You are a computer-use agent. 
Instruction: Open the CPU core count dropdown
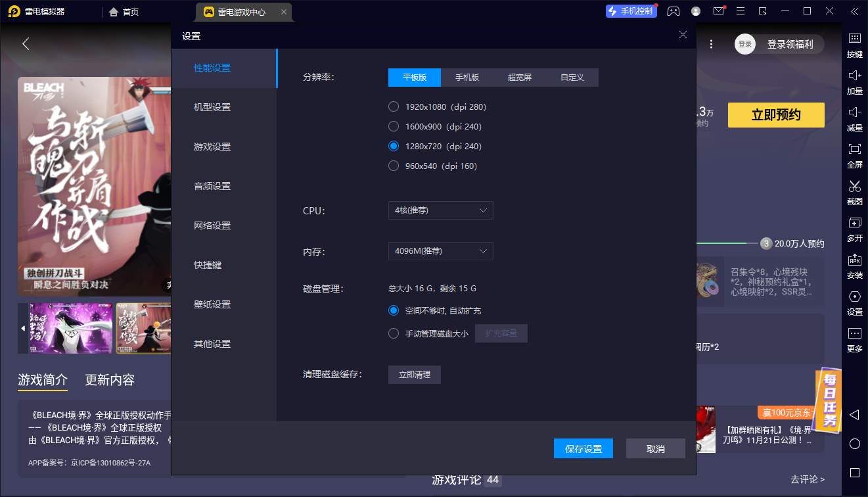coord(440,210)
